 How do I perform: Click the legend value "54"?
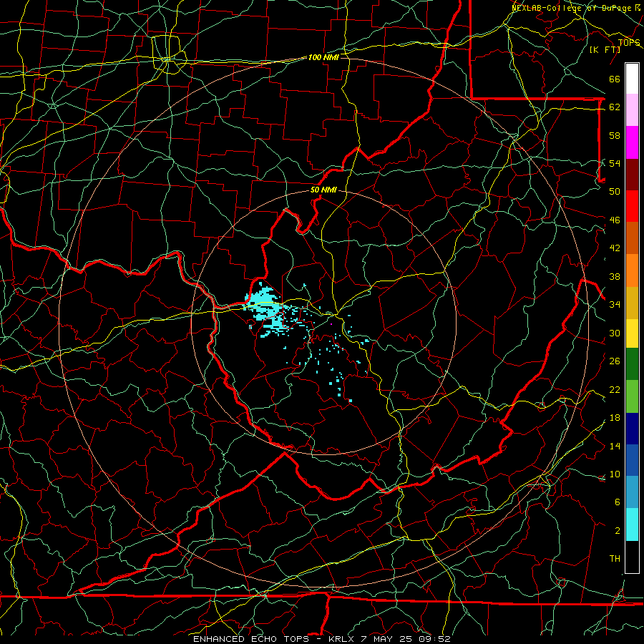coord(615,163)
